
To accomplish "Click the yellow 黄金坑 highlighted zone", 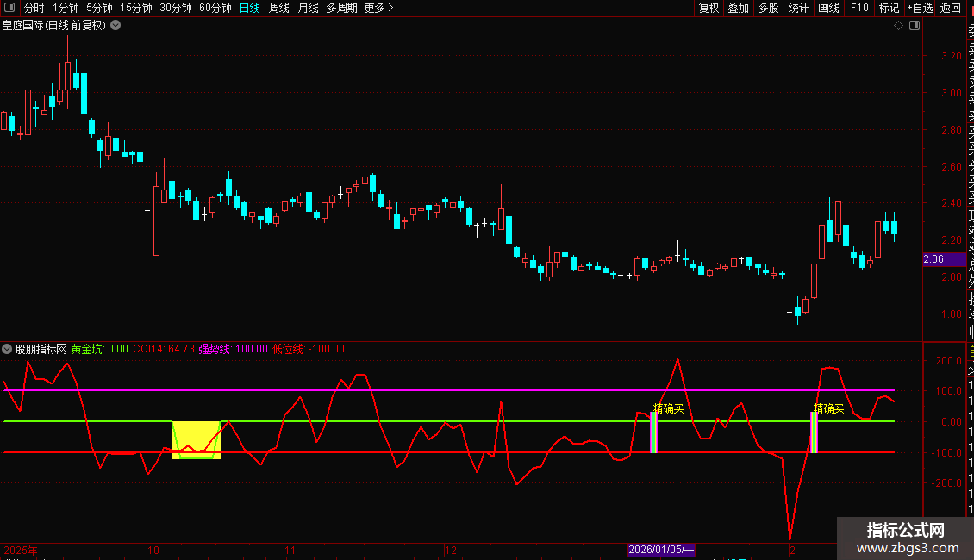I will (197, 439).
